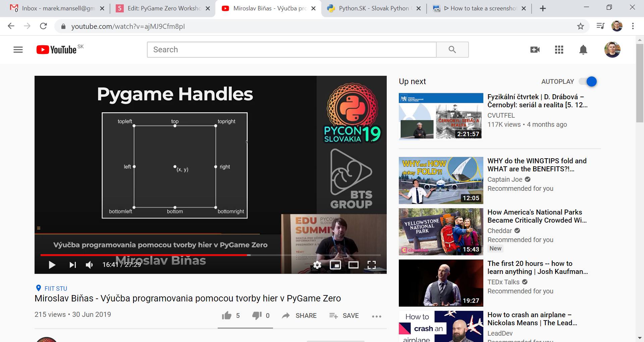Go to the YouTube home logo
Image resolution: width=644 pixels, height=342 pixels.
pos(56,50)
